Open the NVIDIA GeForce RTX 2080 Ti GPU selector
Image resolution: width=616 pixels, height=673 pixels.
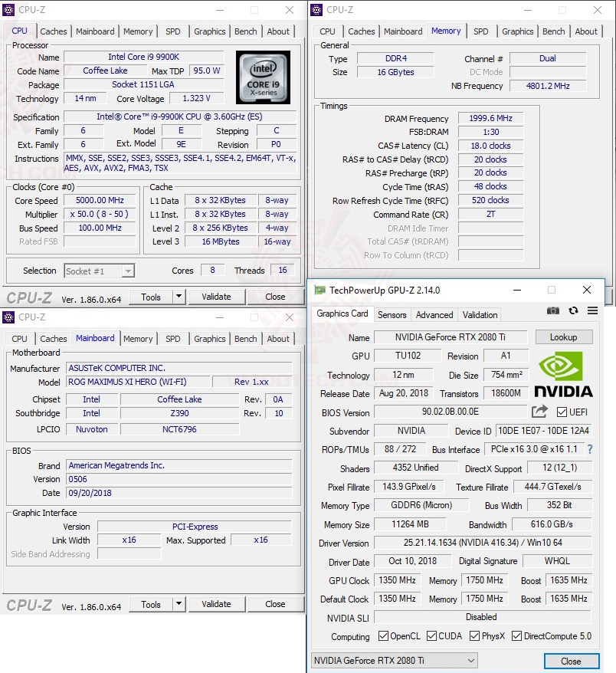(394, 660)
